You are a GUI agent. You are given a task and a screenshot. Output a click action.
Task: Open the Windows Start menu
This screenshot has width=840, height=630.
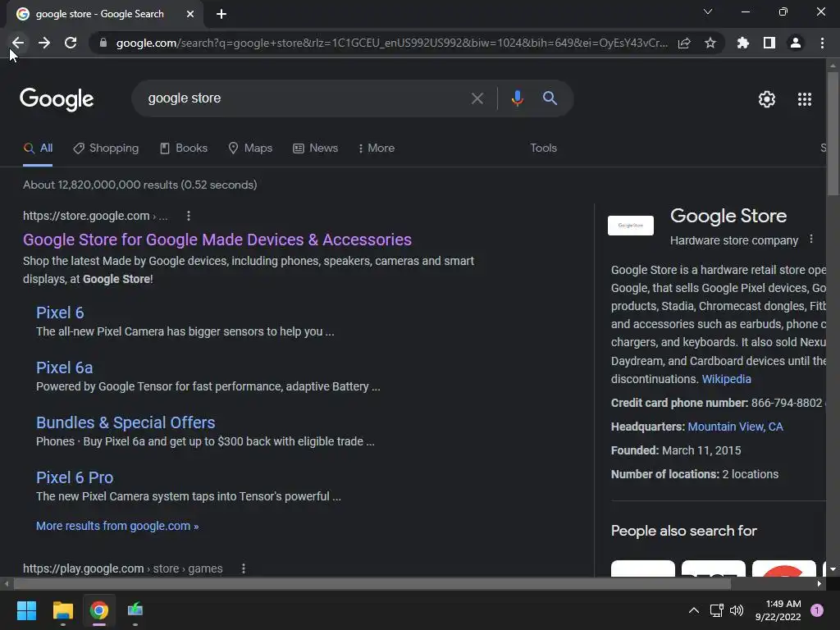pyautogui.click(x=26, y=610)
